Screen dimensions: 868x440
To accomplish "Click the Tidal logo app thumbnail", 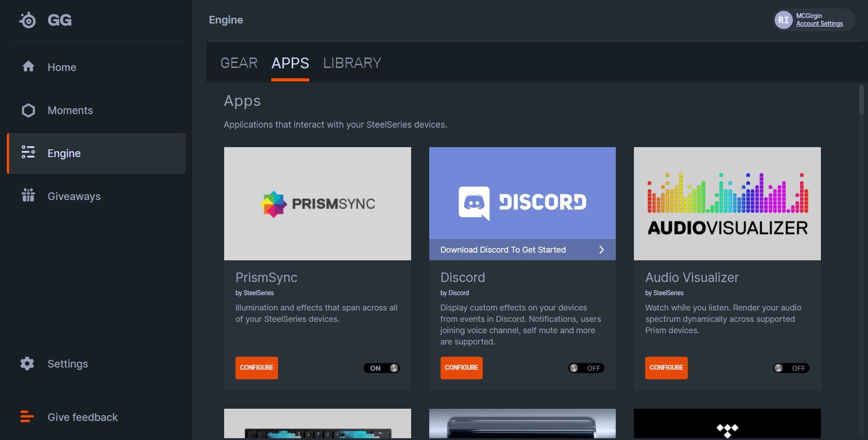I will tap(727, 424).
